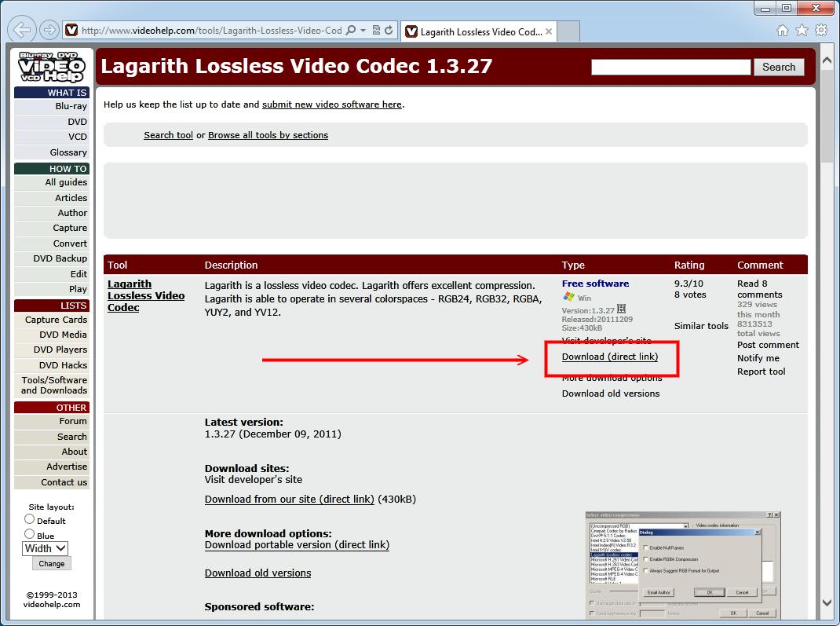Viewport: 840px width, 626px height.
Task: Click the small icon beside Version:1.3.27
Action: point(622,309)
